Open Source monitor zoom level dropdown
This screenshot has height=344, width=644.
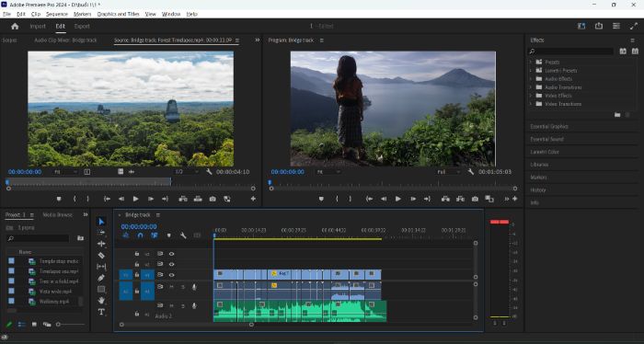[x=65, y=172]
